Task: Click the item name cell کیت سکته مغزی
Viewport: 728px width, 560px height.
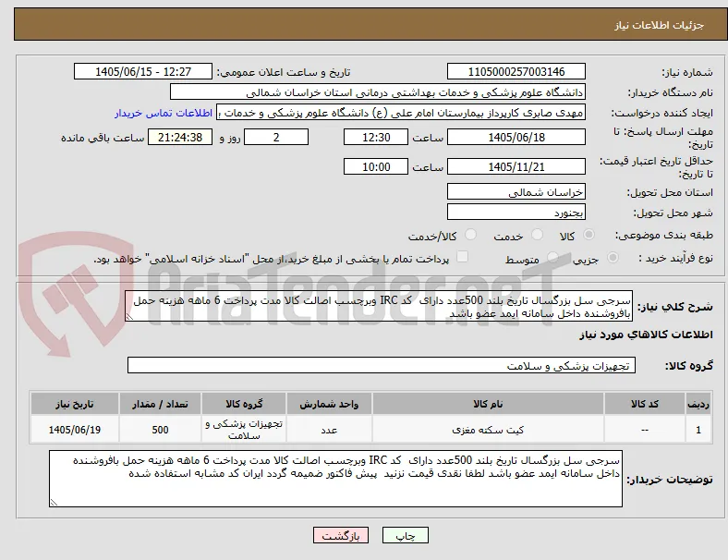Action: click(x=488, y=430)
